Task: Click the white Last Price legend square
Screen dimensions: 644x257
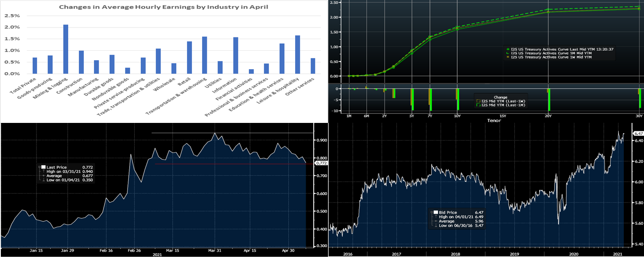Action: tap(43, 167)
